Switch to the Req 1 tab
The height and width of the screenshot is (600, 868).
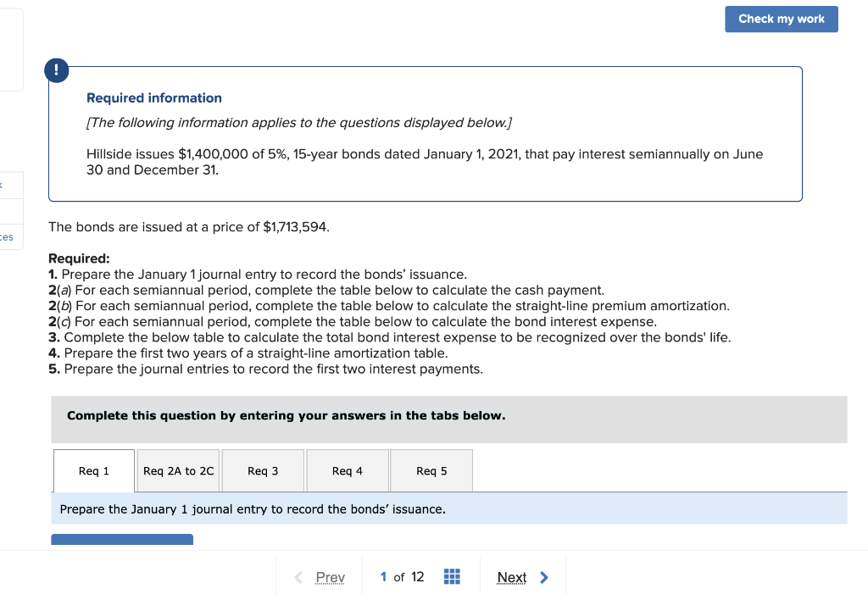tap(93, 470)
